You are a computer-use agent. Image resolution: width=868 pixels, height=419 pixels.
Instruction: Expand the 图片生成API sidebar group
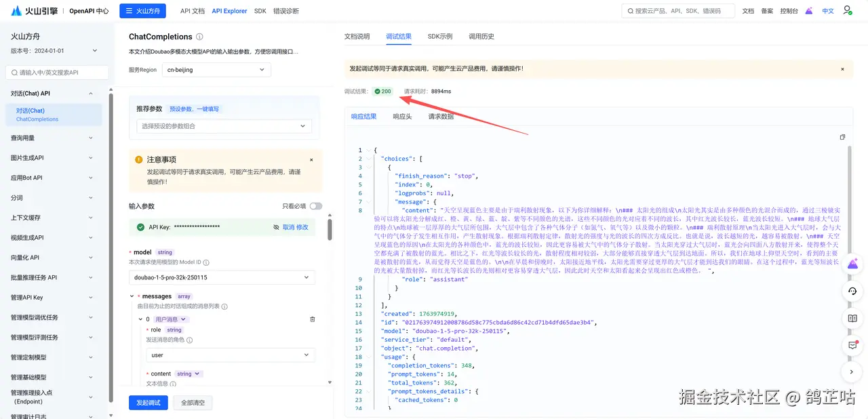[54, 158]
